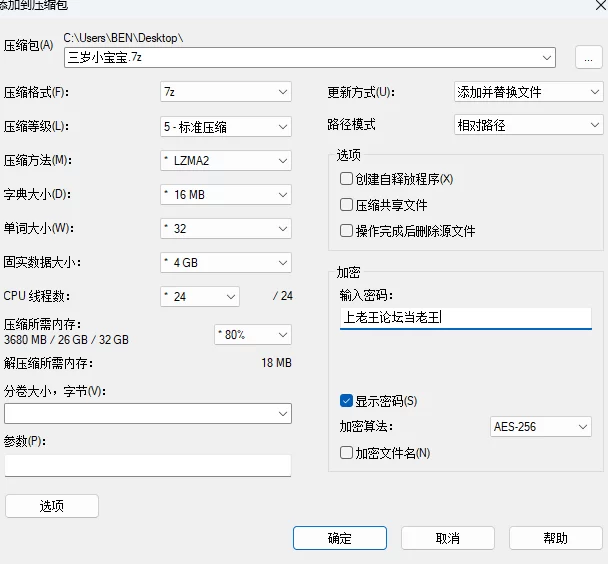Expand the 压缩等级 dropdown
This screenshot has width=608, height=564.
click(226, 126)
